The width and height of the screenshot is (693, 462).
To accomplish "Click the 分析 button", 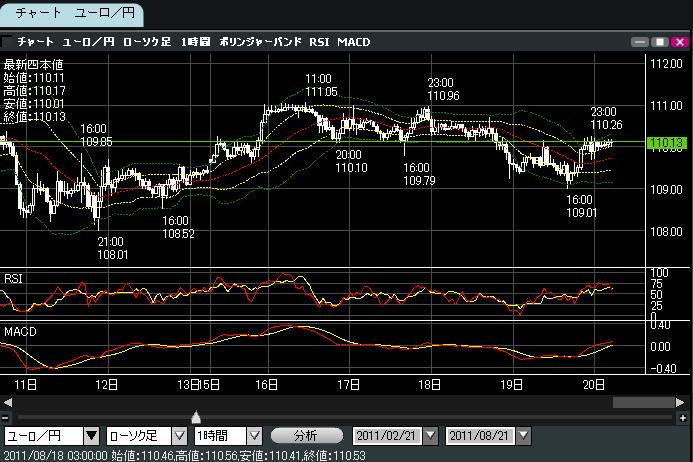I will pos(304,435).
